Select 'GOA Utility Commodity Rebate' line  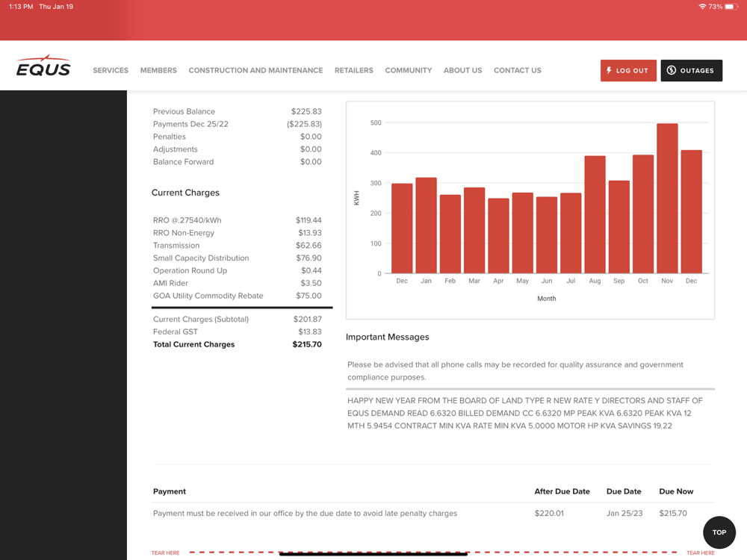coord(208,296)
